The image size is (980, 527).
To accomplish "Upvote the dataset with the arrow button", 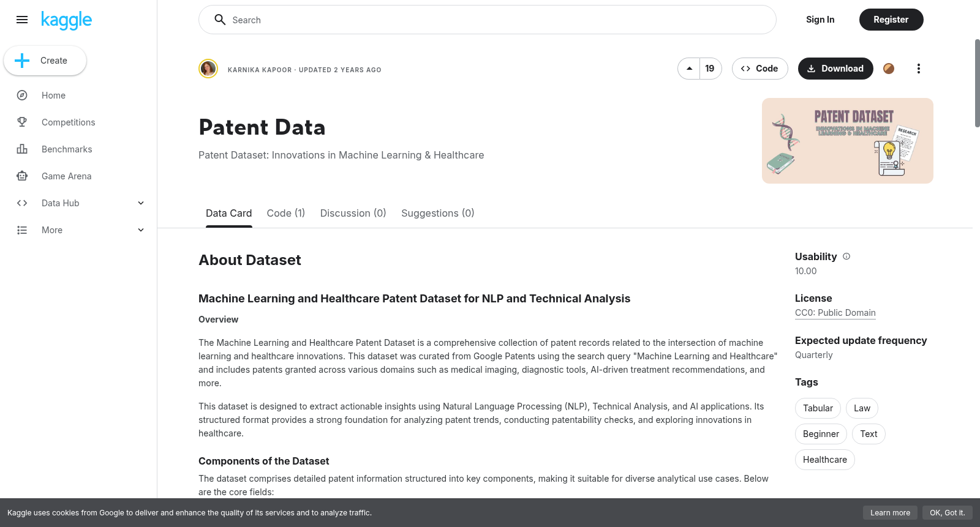I will [689, 69].
